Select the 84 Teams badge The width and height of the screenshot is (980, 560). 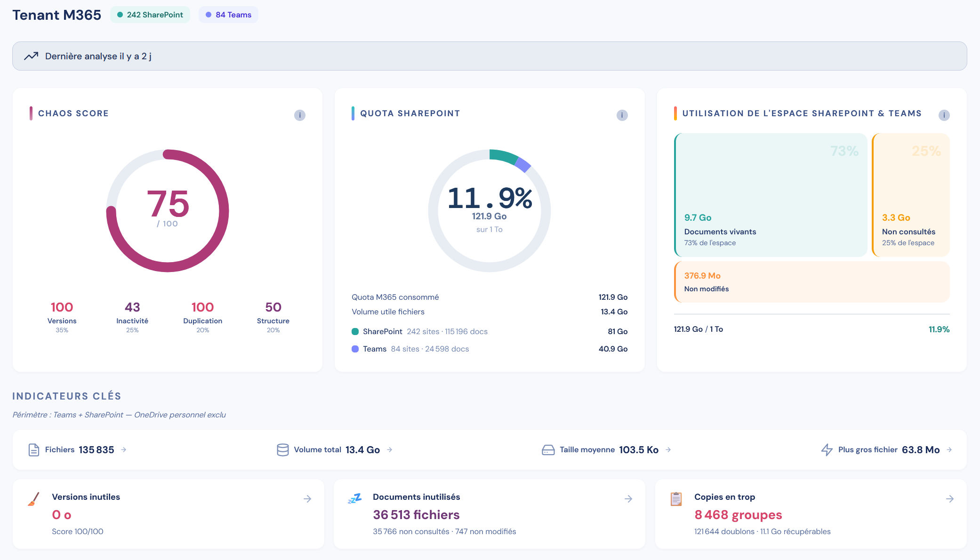(x=228, y=15)
